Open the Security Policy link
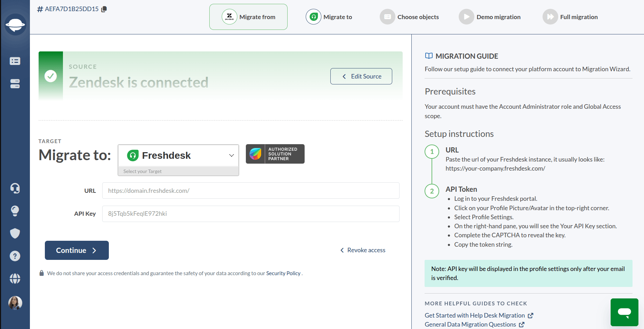 [283, 273]
